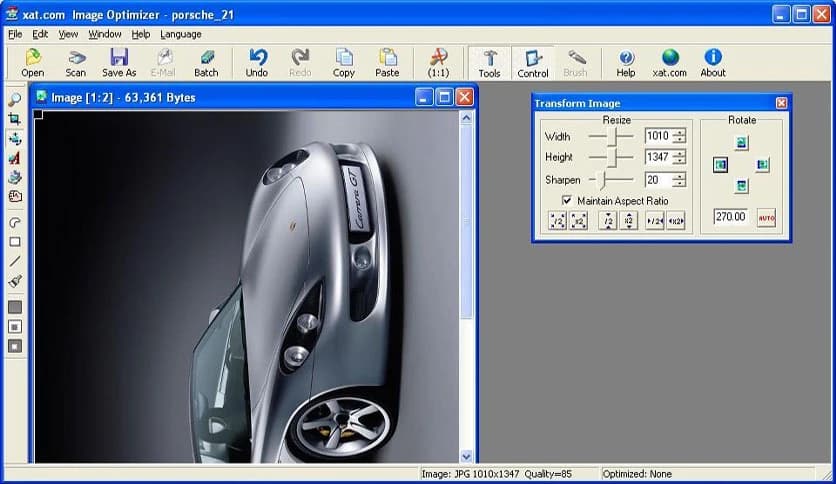The height and width of the screenshot is (484, 836).
Task: Click the bottom rotate icon in Rotate group
Action: (742, 185)
